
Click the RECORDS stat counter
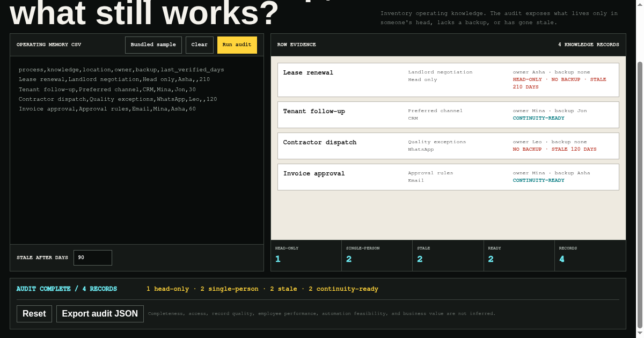click(590, 255)
